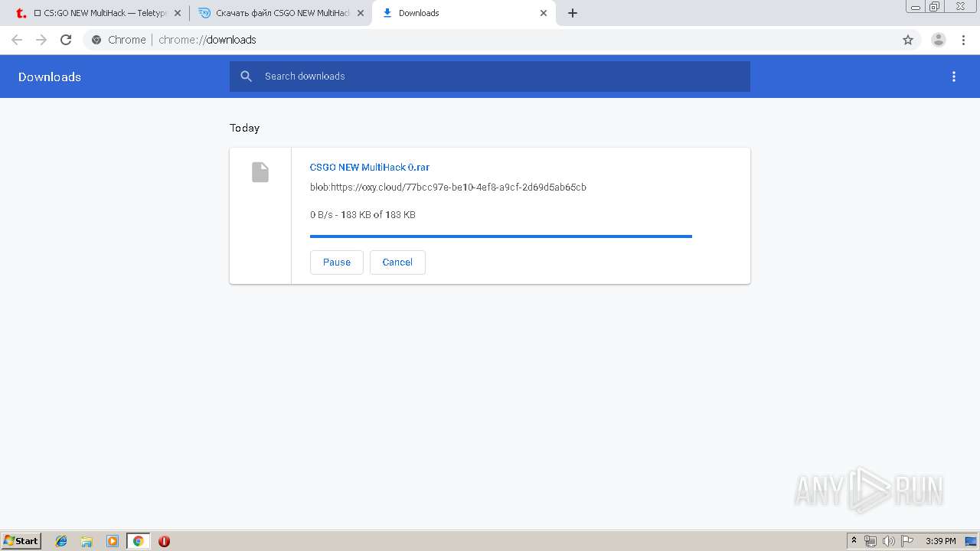Screen dimensions: 980x551
Task: Click the Chrome taskbar icon
Action: coord(139,541)
